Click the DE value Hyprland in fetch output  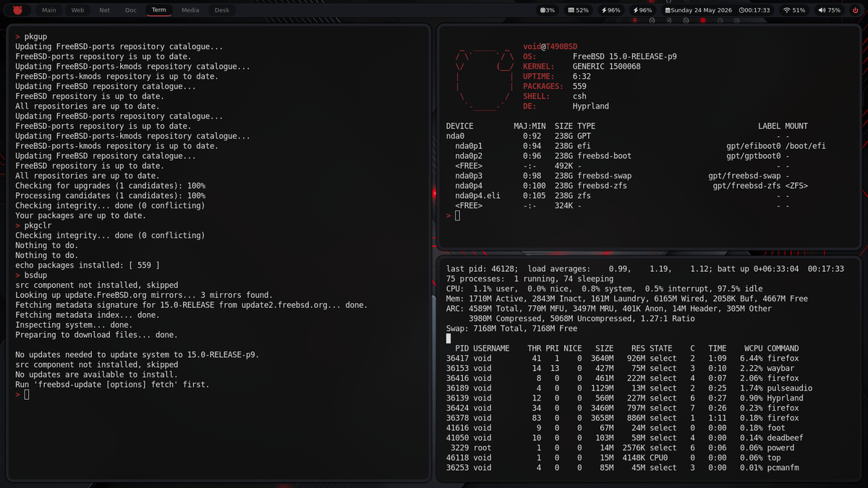point(591,106)
